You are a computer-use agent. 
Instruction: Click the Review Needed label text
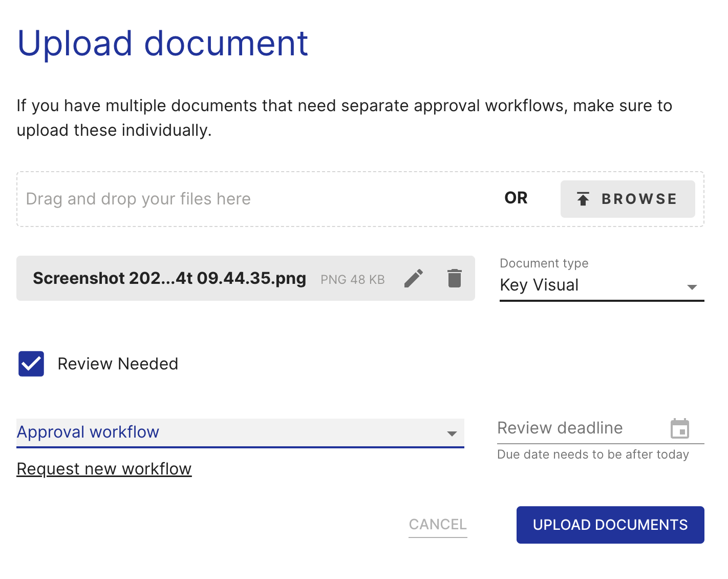(x=118, y=364)
